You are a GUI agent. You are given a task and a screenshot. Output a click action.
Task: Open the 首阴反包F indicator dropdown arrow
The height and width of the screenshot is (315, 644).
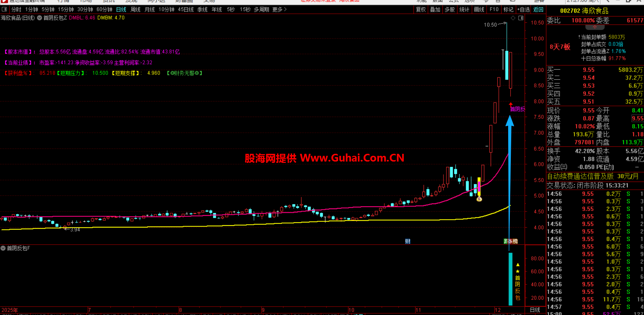3,248
